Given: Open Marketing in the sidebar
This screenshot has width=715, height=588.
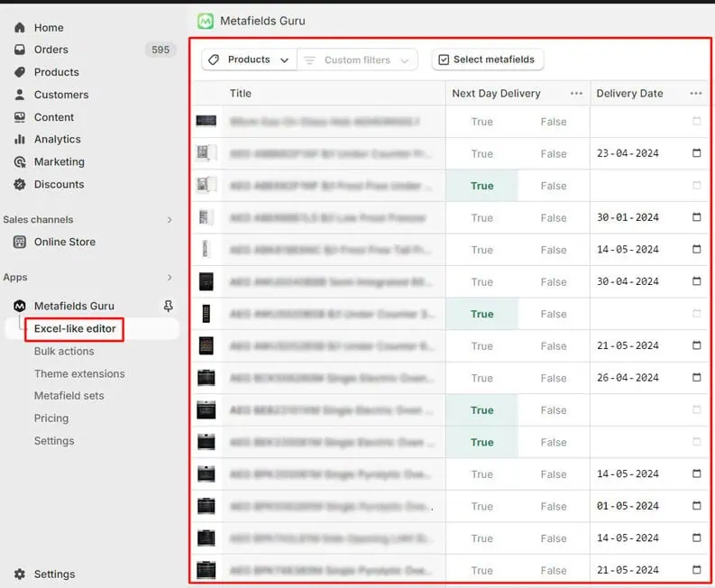Looking at the screenshot, I should coord(60,162).
